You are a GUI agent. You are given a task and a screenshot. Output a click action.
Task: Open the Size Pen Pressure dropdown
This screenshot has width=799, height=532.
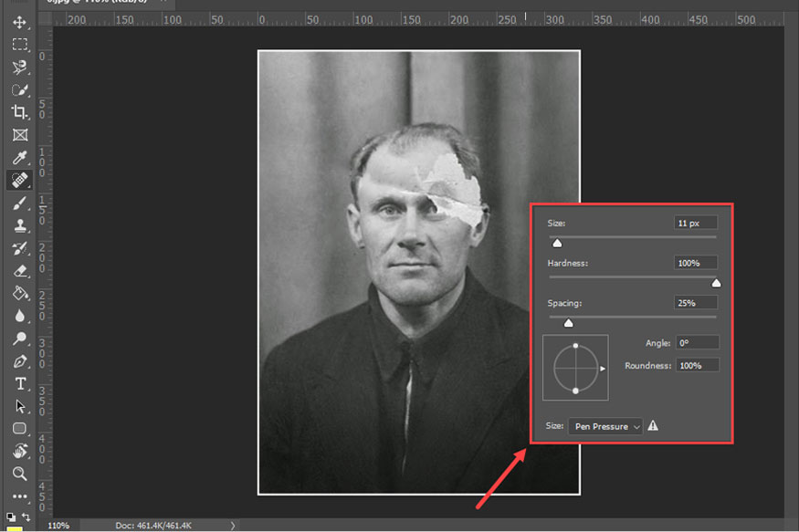tap(605, 427)
